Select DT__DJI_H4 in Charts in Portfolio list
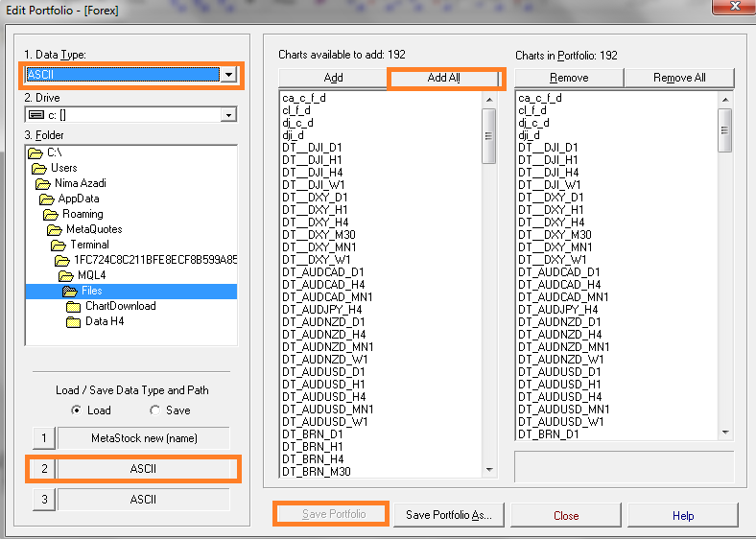The width and height of the screenshot is (756, 539). point(549,173)
